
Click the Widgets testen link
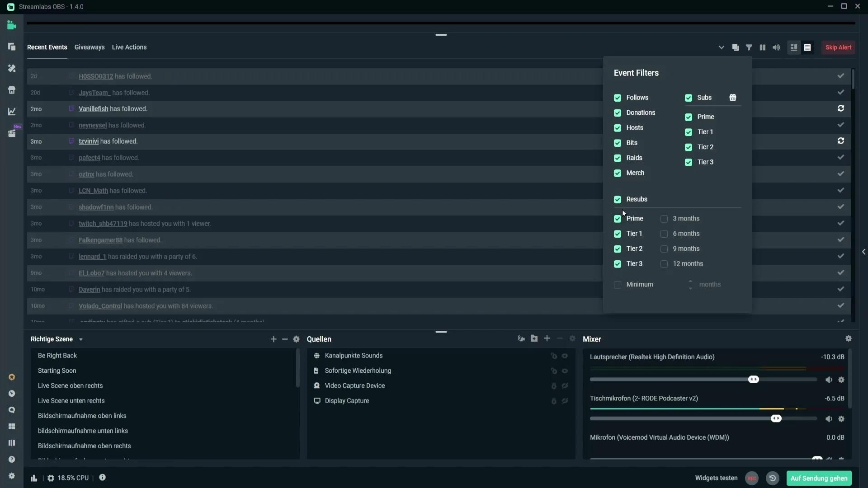tap(717, 478)
